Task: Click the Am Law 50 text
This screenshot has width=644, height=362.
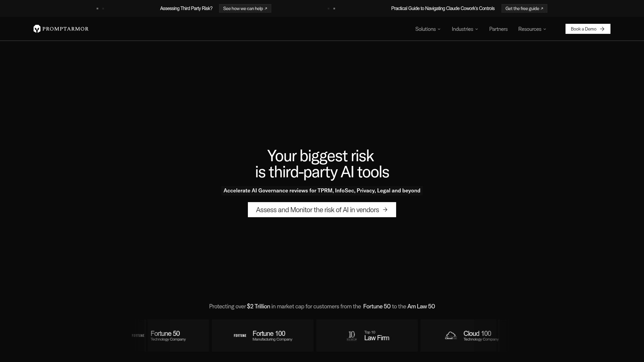Action: pos(421,306)
